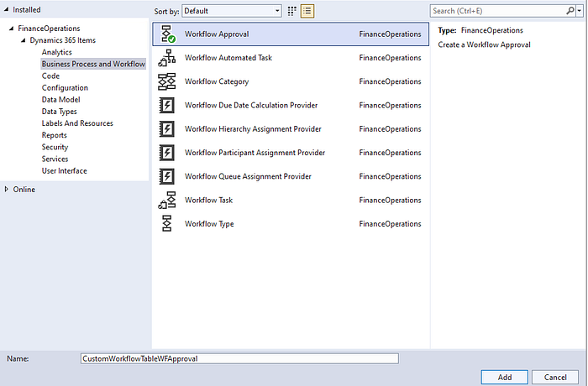The height and width of the screenshot is (386, 588).
Task: Choose the Workflow Automated Task icon
Action: point(167,58)
